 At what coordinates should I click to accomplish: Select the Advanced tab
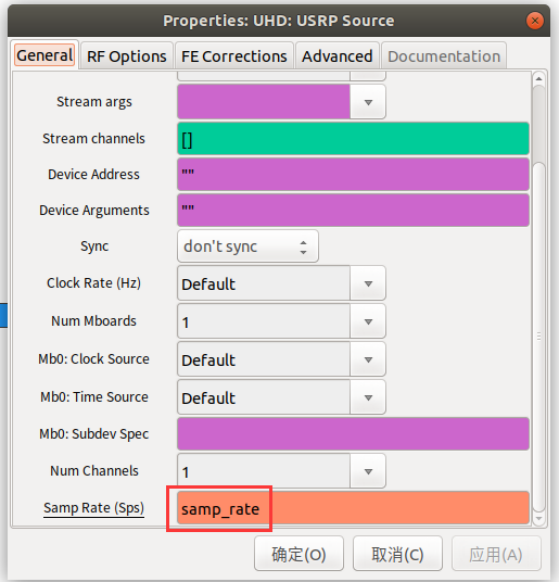point(337,56)
